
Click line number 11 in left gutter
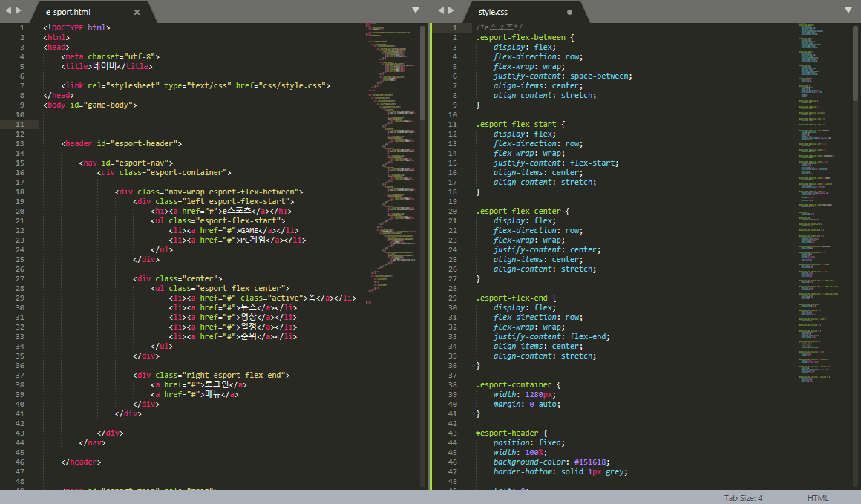(20, 125)
